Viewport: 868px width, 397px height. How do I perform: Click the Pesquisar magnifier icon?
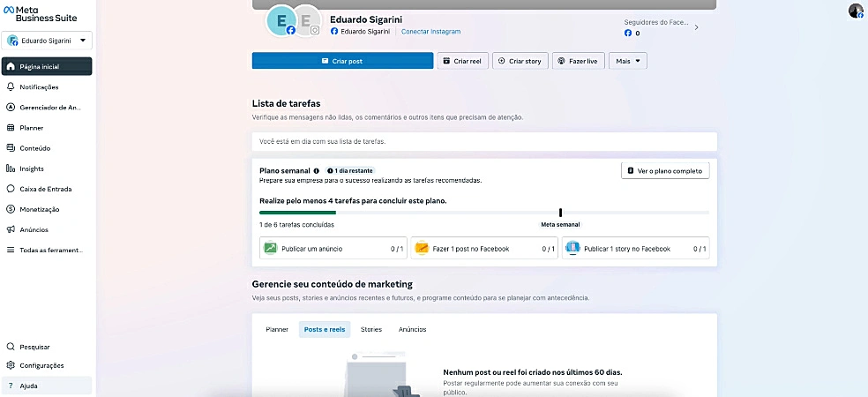pos(10,348)
